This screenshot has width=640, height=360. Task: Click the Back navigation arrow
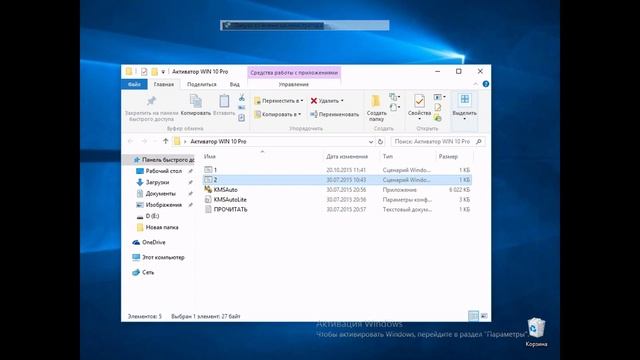131,141
